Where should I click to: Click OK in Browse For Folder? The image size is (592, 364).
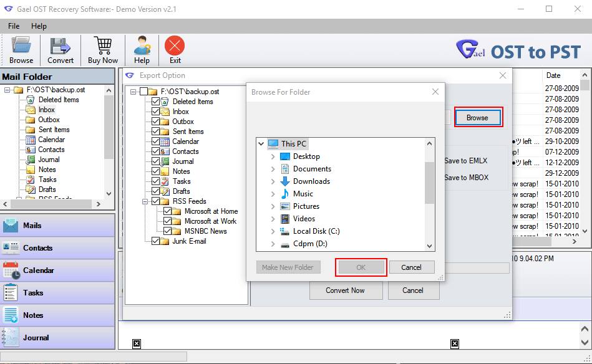click(361, 267)
